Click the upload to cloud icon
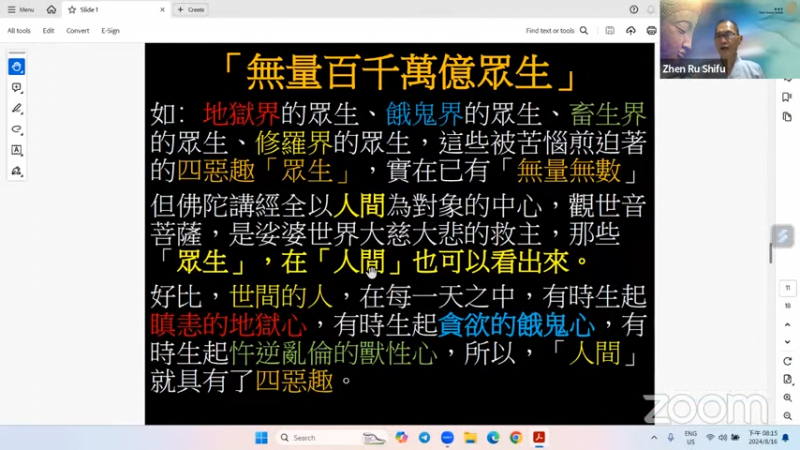Screen dimensions: 800x450 631,31
